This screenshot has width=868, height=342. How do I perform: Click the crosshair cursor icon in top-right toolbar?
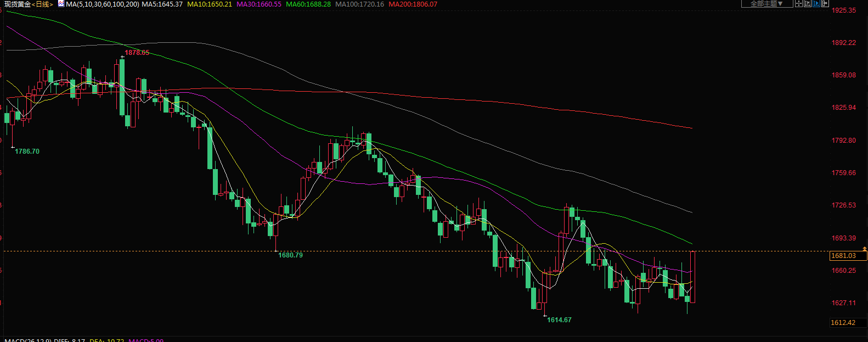[799, 3]
